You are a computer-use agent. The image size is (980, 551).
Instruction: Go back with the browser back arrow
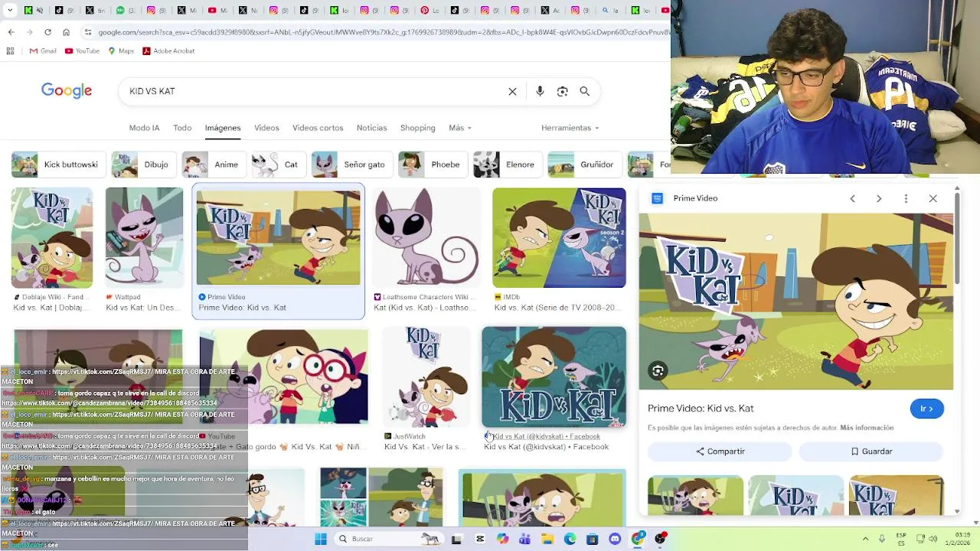coord(11,32)
